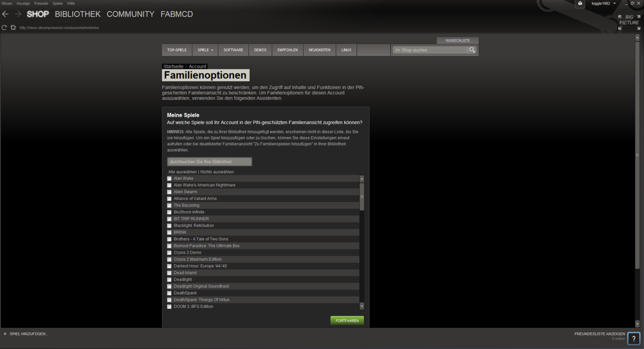This screenshot has height=349, width=644.
Task: Open the Hilfe menu
Action: (x=71, y=4)
